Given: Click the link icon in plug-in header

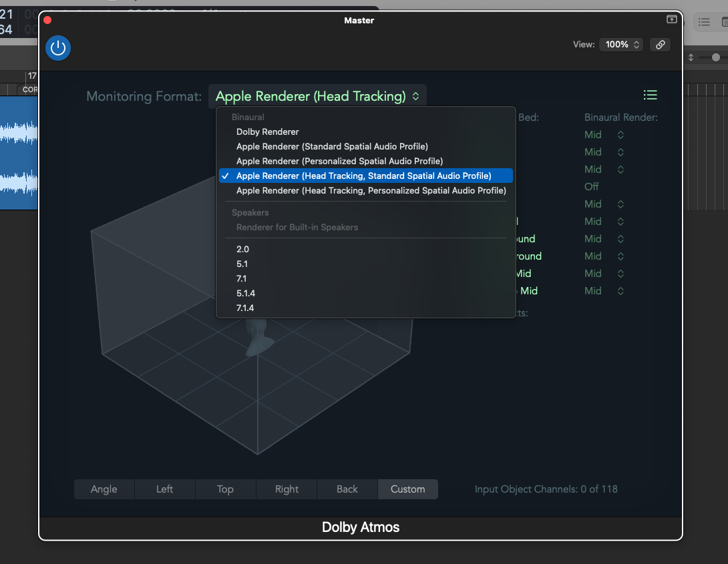Looking at the screenshot, I should point(661,45).
